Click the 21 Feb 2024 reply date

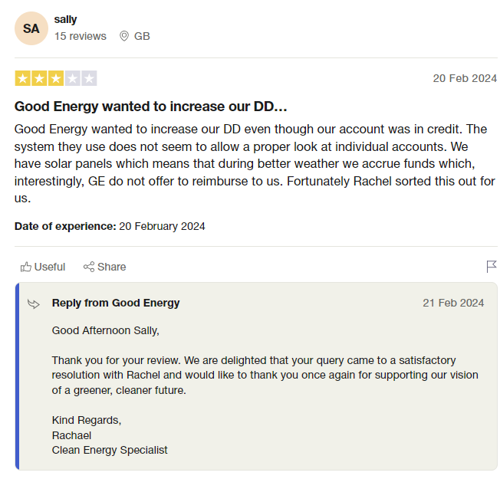click(x=453, y=303)
